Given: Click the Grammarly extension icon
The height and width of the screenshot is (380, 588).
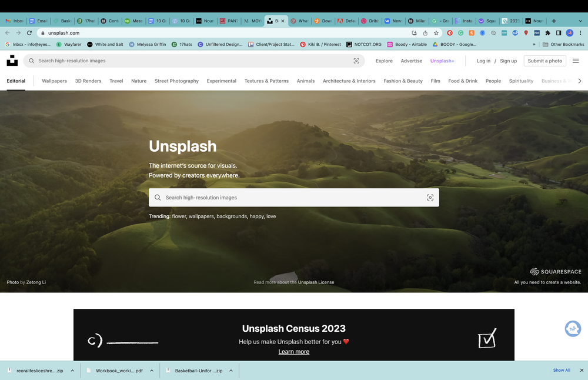Looking at the screenshot, I should pos(460,33).
